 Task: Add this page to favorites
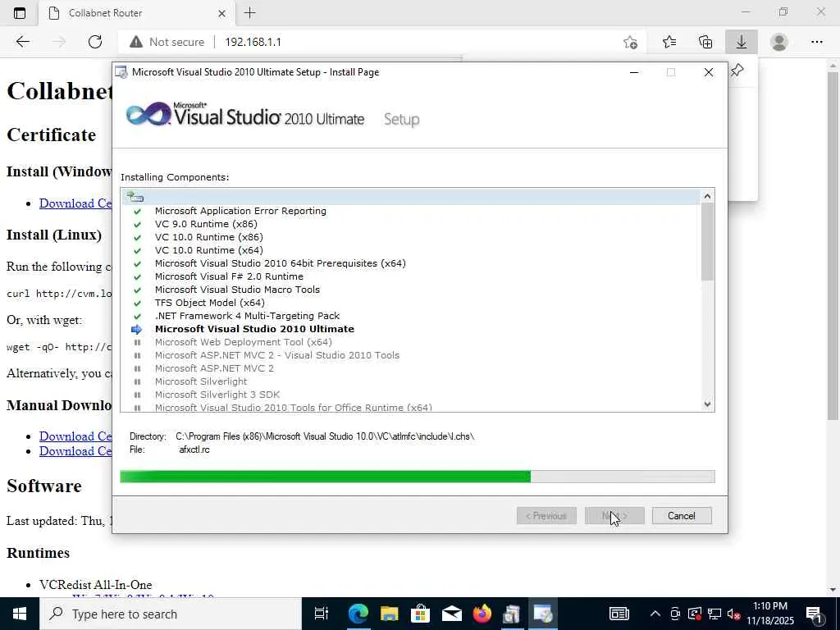click(631, 42)
